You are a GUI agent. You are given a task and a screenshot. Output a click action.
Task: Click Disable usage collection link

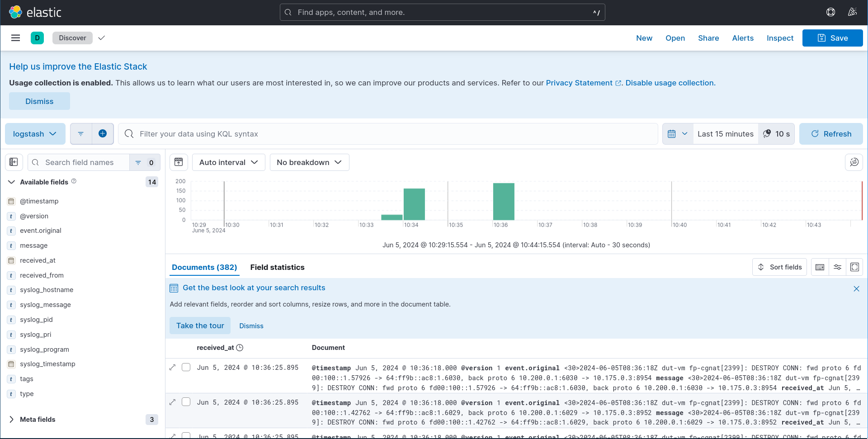tap(670, 83)
